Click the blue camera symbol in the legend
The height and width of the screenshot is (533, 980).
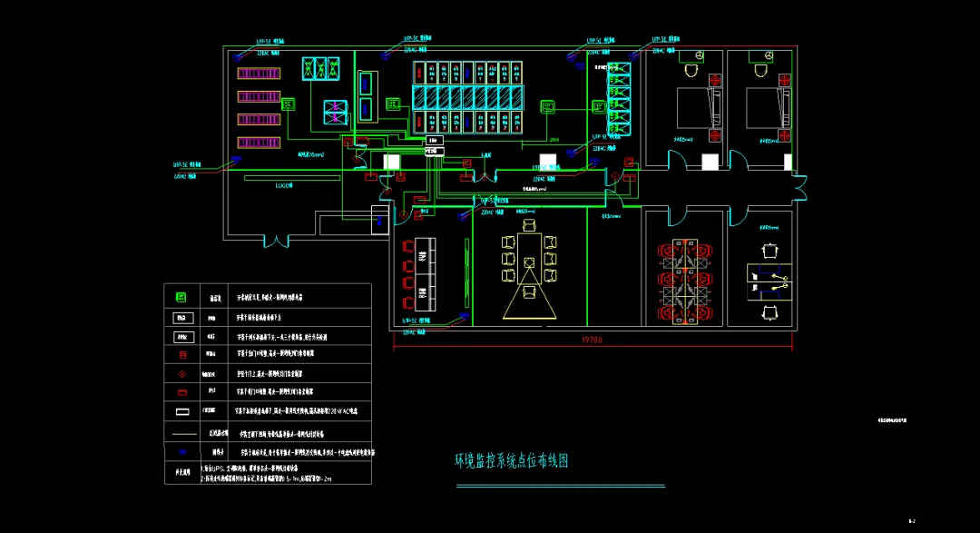click(x=181, y=451)
